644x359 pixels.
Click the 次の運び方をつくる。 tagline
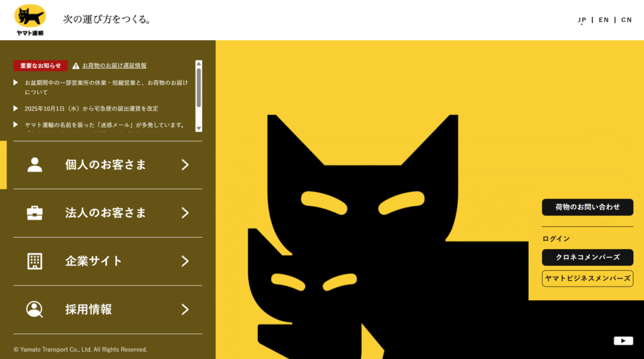[107, 19]
